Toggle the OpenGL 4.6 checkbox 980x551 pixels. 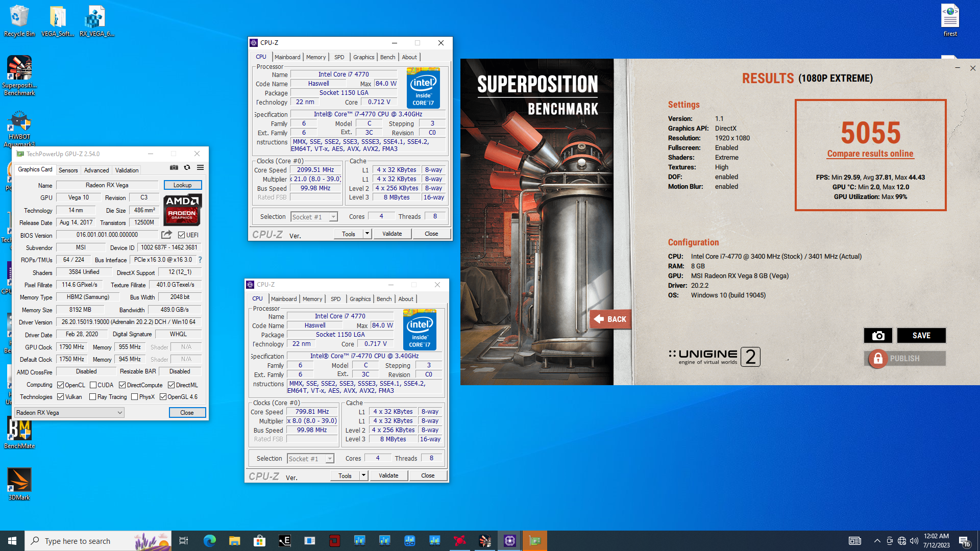163,397
